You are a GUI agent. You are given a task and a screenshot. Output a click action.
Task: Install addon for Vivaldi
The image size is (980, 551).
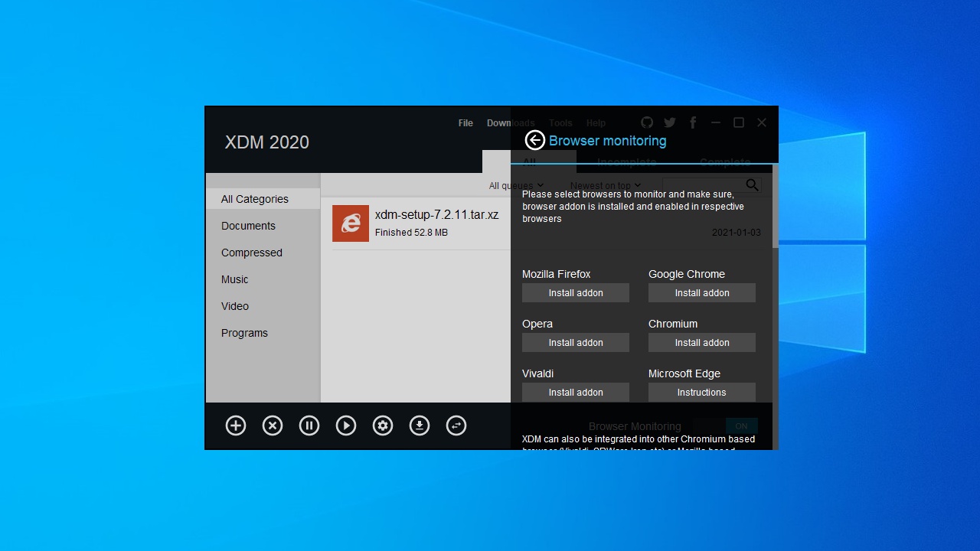tap(576, 393)
